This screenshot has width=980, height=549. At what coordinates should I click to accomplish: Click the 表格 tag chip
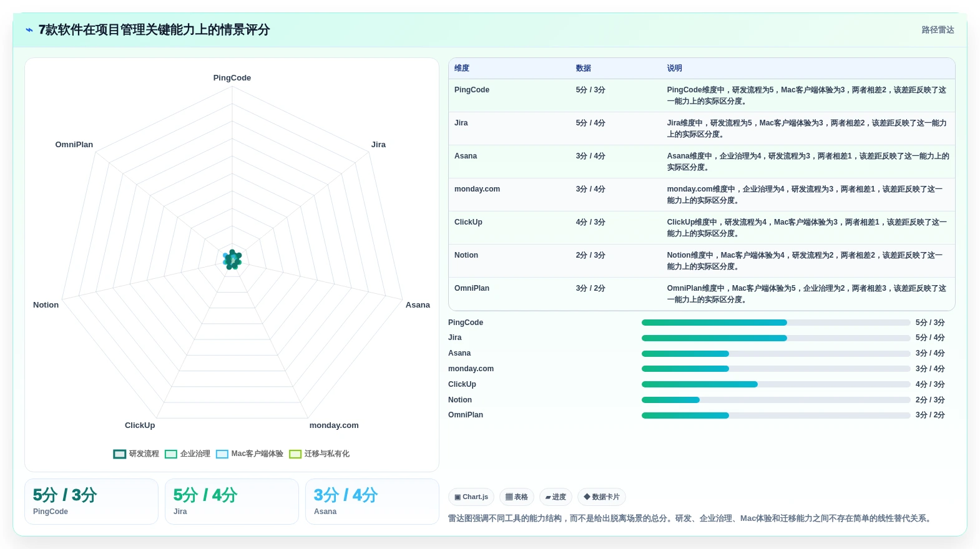pos(517,497)
